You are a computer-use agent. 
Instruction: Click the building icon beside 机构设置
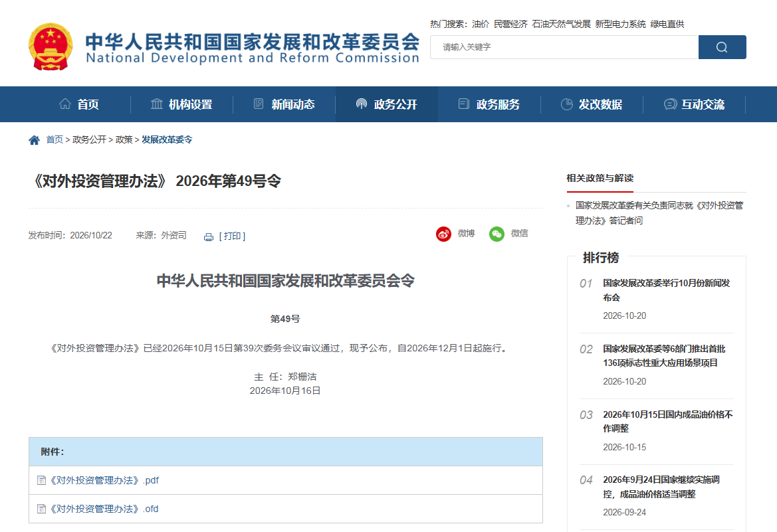pos(157,104)
